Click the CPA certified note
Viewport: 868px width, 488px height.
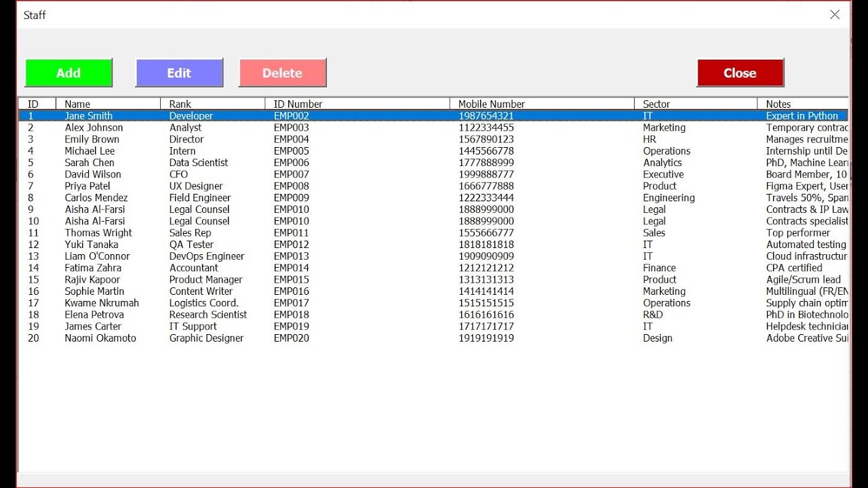point(794,268)
